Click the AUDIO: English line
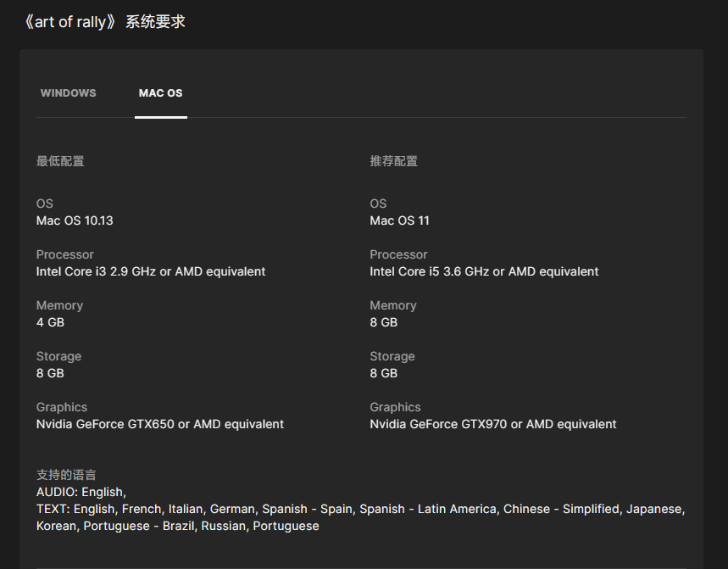Screen dimensions: 728x569 [81, 492]
